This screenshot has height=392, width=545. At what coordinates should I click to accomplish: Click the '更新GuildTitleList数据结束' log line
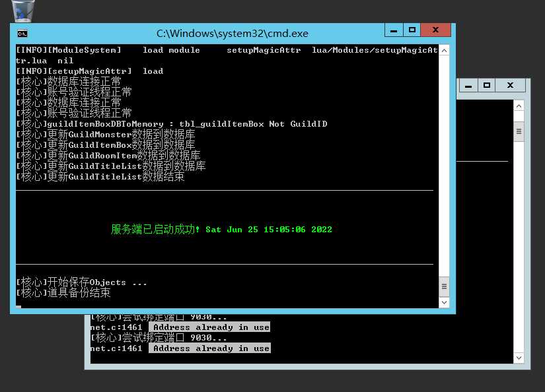point(100,177)
